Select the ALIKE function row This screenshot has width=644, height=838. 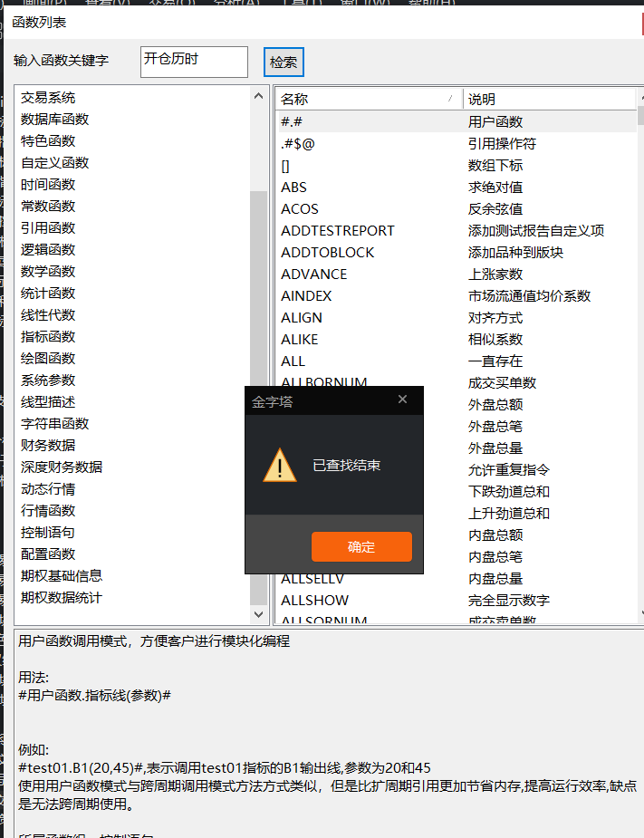457,340
